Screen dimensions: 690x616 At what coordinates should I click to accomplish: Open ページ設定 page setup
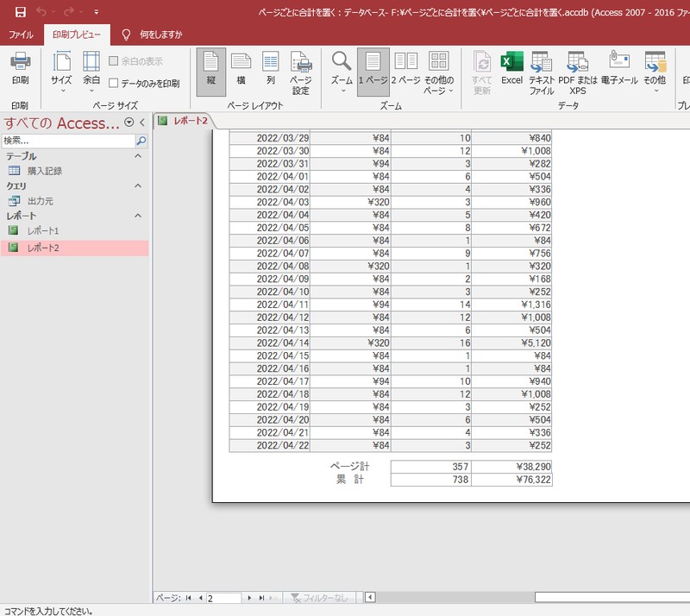click(x=301, y=72)
